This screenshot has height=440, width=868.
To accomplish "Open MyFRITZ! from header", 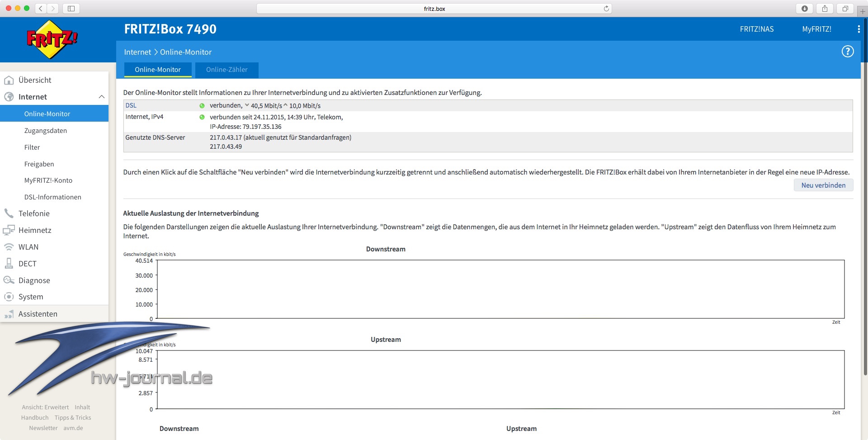I will [x=816, y=29].
